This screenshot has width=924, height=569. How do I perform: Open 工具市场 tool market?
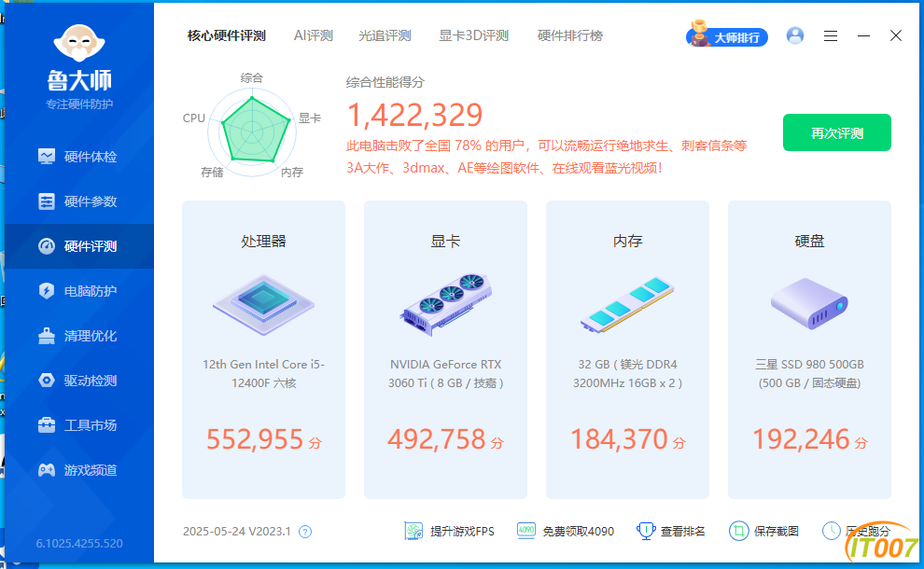pos(79,425)
